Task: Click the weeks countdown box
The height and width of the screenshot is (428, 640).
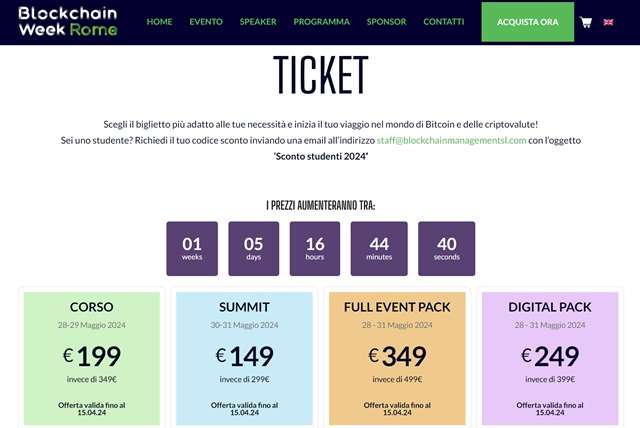Action: click(192, 248)
